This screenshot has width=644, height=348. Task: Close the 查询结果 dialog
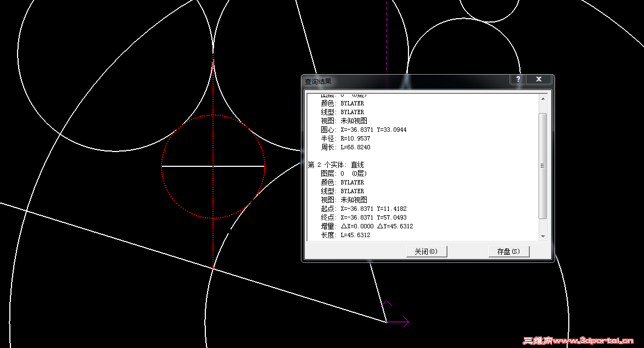point(539,79)
